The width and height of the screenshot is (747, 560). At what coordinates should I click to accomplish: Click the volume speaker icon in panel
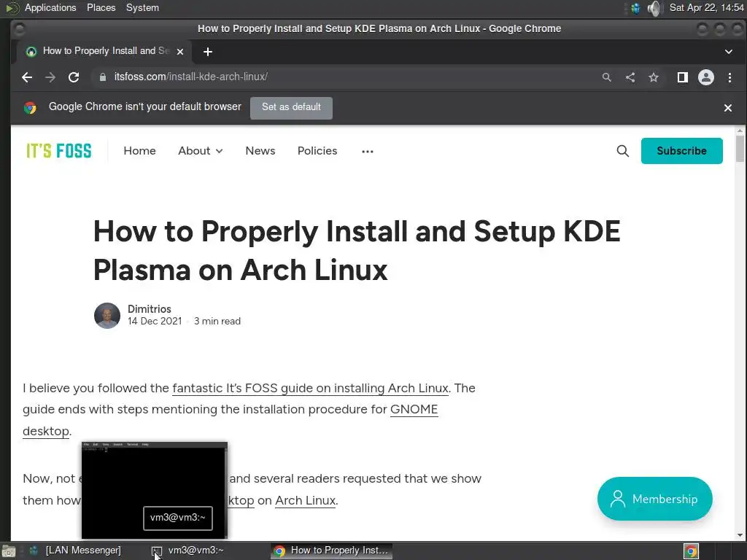655,8
